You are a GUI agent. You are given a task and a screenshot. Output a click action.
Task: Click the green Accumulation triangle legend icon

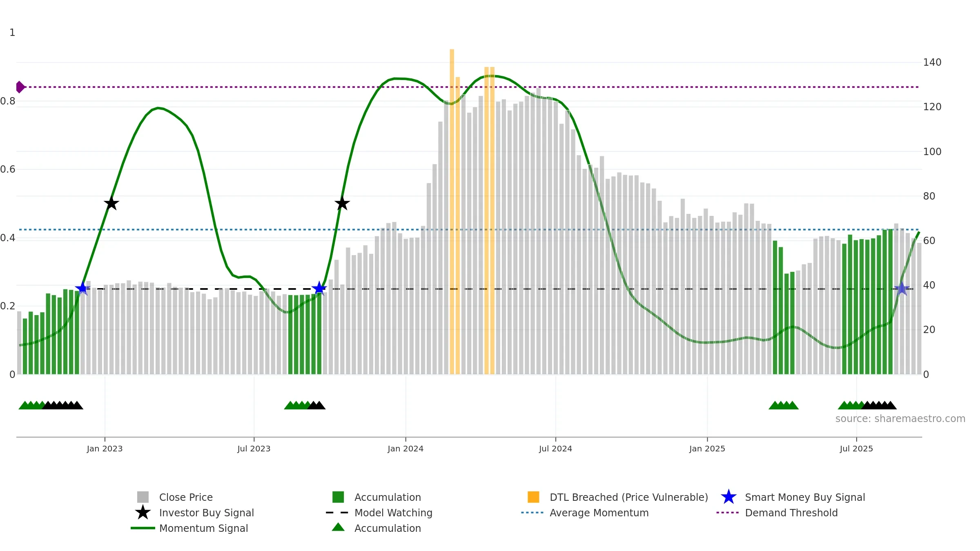pyautogui.click(x=338, y=527)
